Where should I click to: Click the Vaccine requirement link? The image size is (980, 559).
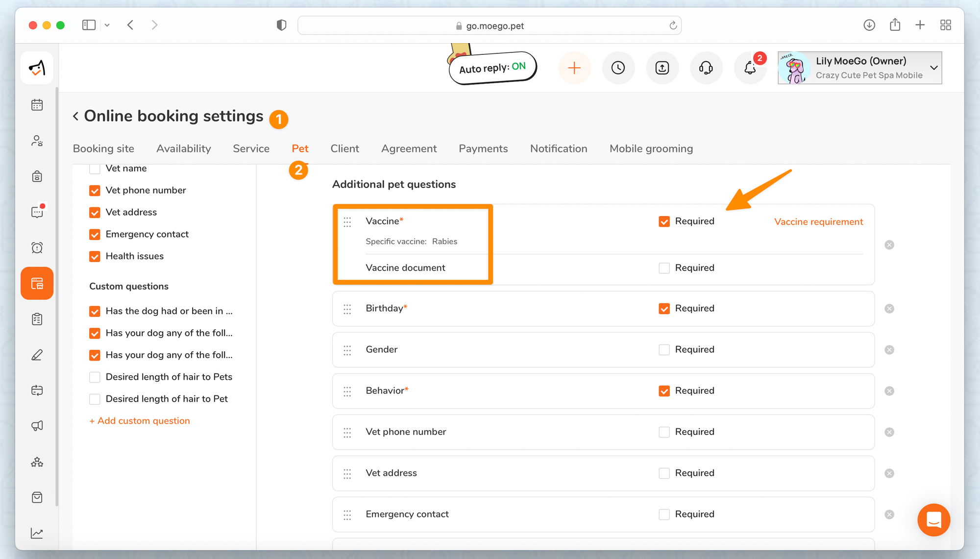[818, 221]
